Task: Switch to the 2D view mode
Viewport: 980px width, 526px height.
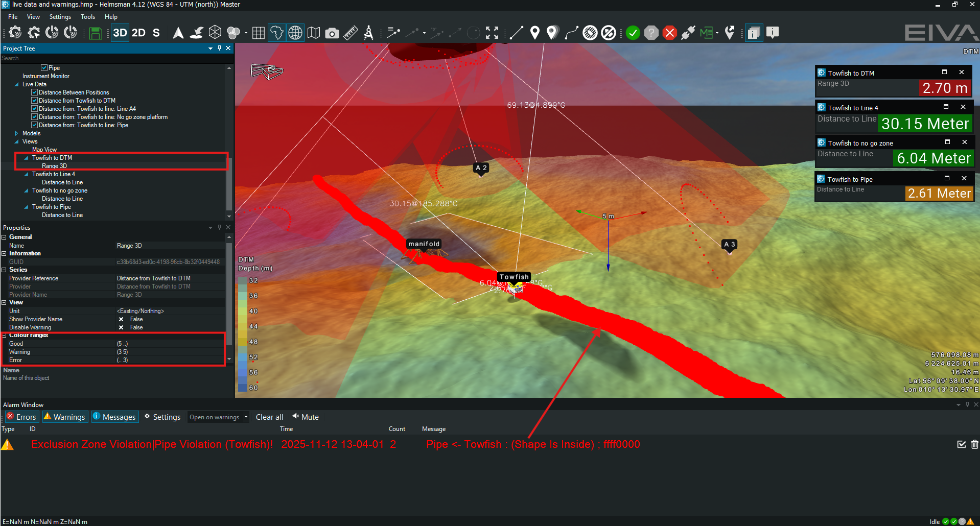Action: pyautogui.click(x=138, y=33)
